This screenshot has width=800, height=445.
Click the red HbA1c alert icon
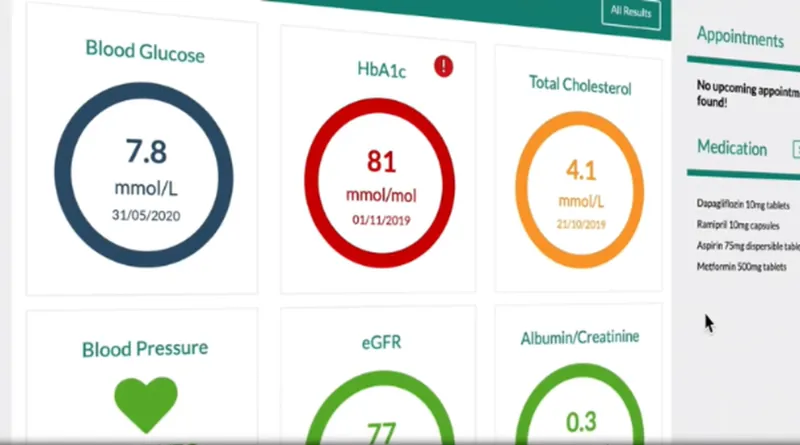click(443, 66)
